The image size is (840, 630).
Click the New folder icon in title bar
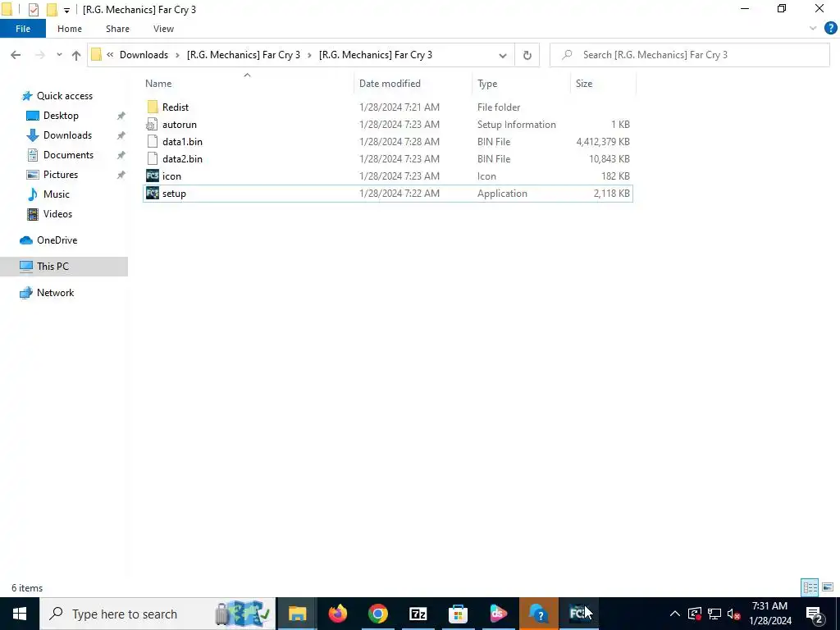point(52,10)
